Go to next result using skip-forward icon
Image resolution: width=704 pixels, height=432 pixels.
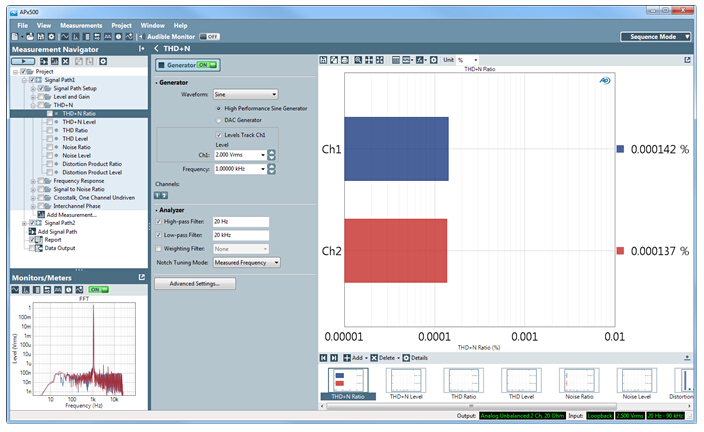pyautogui.click(x=334, y=358)
